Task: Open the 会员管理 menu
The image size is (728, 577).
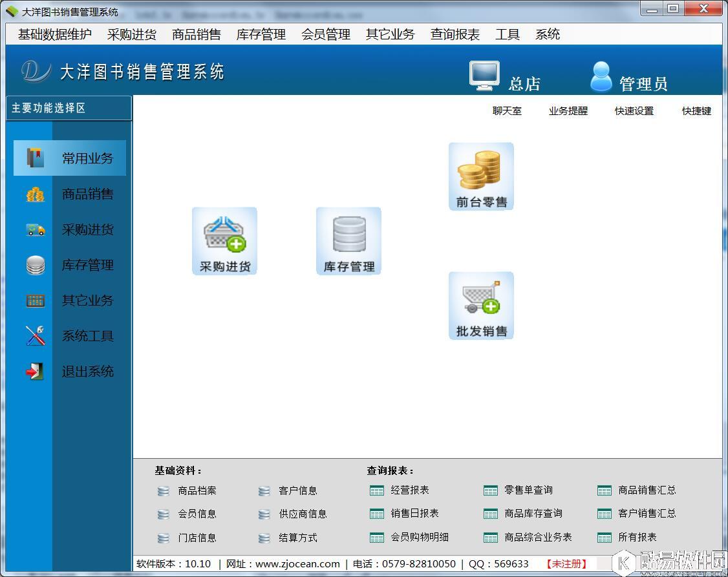Action: [325, 35]
